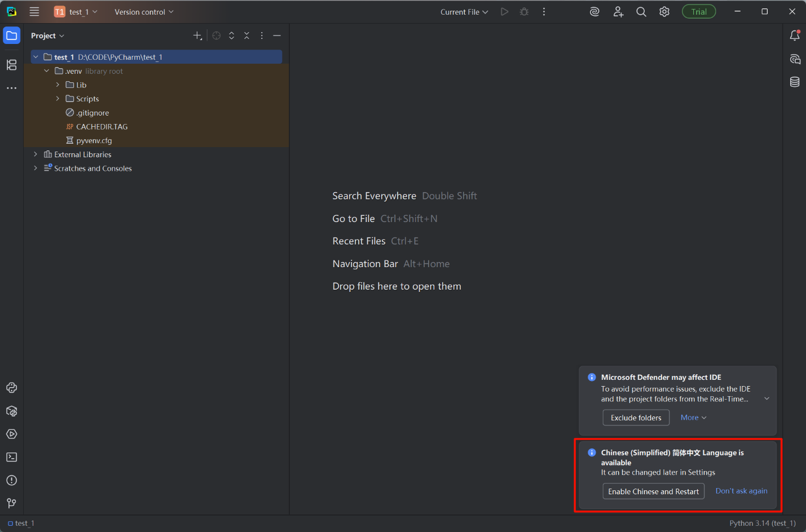Screen dimensions: 806x532
Task: Open the Project view mode dropdown
Action: coord(48,36)
